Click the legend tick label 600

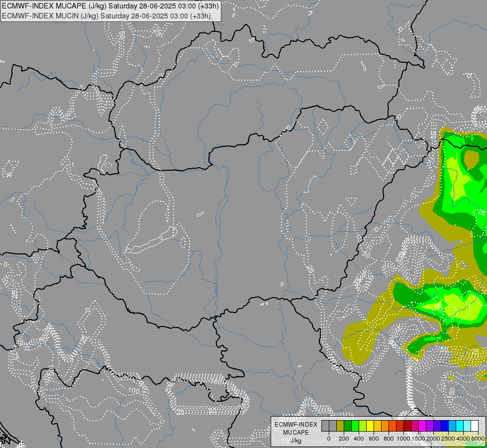pyautogui.click(x=374, y=439)
